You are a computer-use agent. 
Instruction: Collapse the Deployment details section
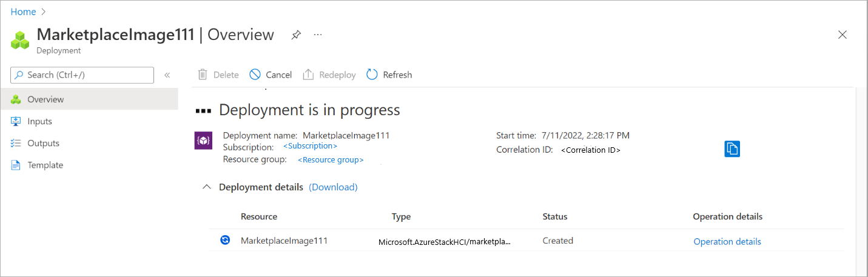[x=207, y=187]
